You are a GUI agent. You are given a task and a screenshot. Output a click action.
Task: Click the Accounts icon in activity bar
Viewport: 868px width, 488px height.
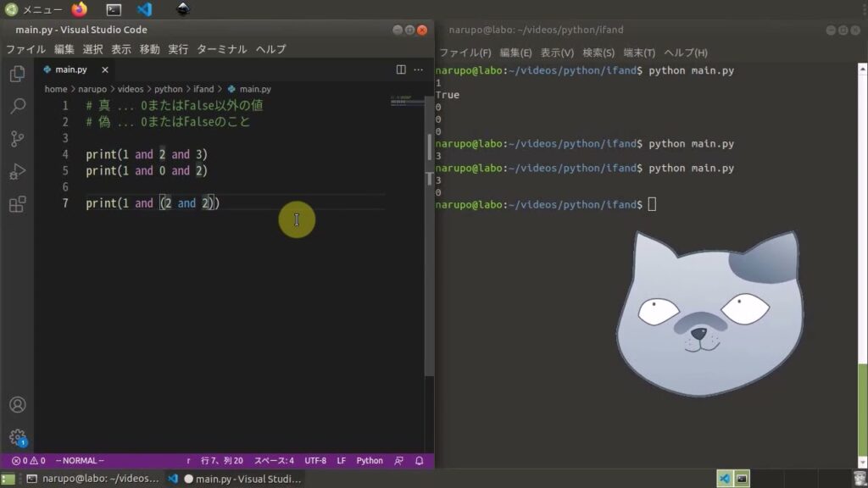coord(17,405)
